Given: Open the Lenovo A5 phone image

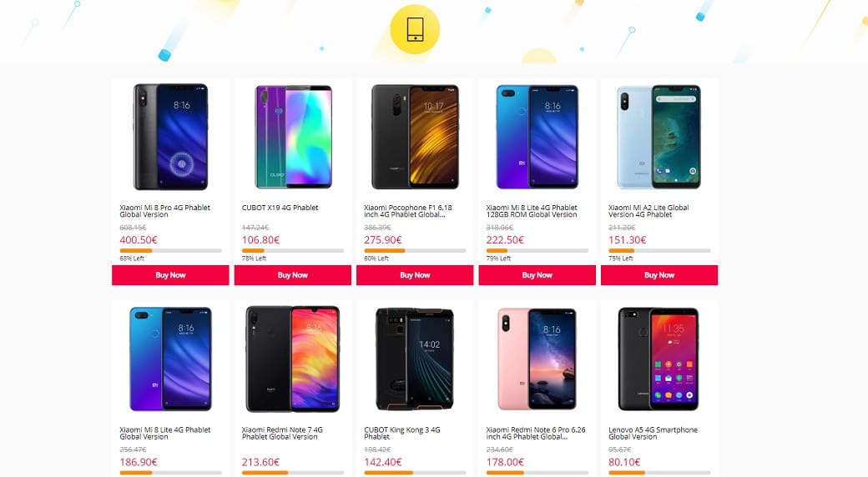Looking at the screenshot, I should 659,359.
